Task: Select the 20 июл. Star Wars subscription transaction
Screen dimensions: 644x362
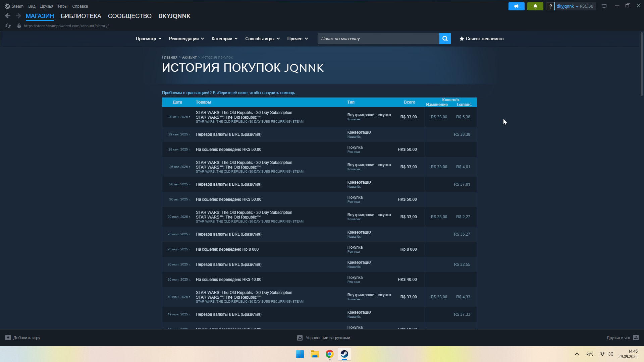Action: [x=319, y=217]
